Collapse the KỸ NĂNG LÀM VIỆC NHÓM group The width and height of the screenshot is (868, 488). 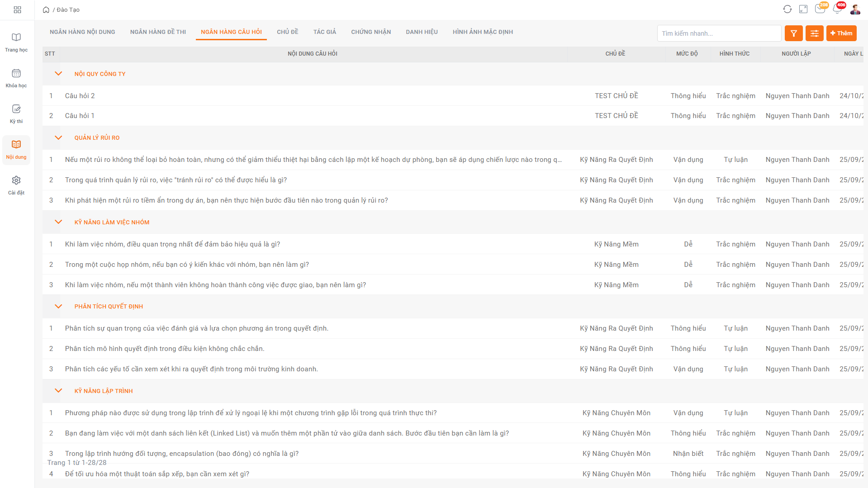[58, 222]
